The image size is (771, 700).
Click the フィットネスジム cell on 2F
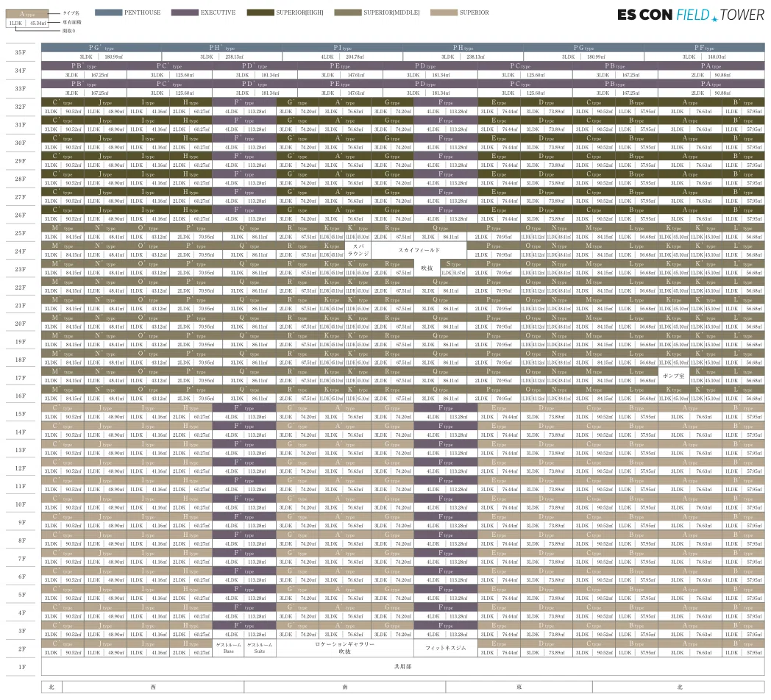coord(446,648)
